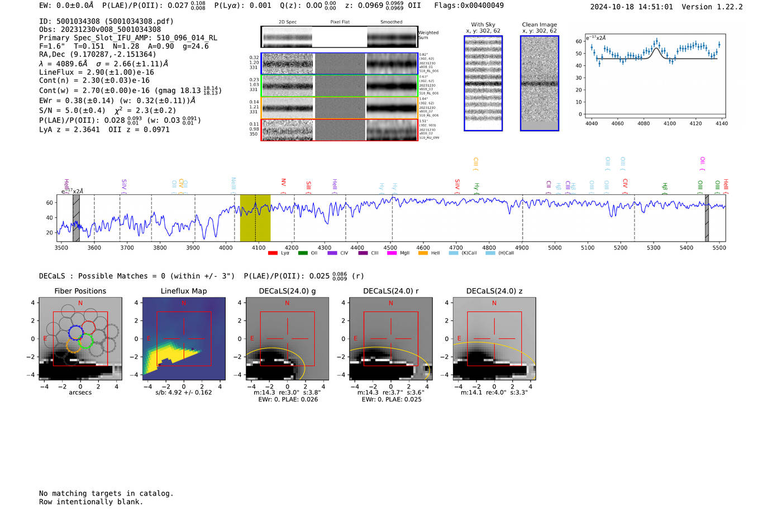Click the red SiII line label
The height and width of the screenshot is (532, 782).
[x=308, y=186]
